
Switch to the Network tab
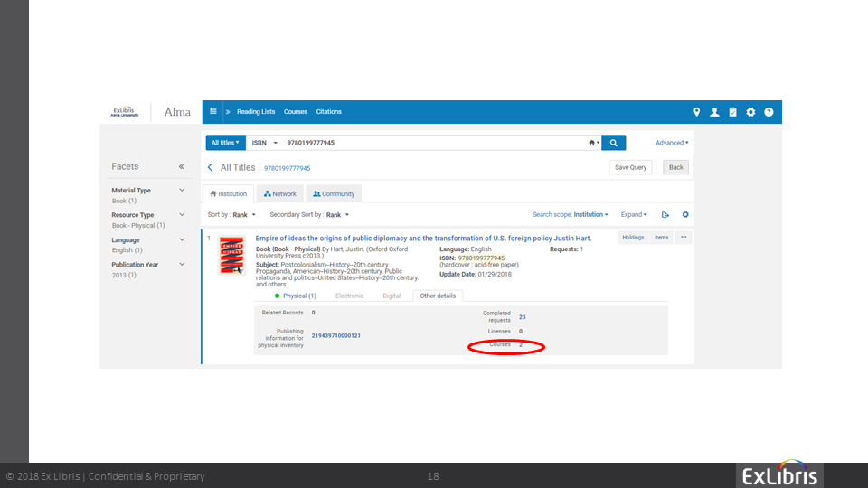tap(280, 193)
